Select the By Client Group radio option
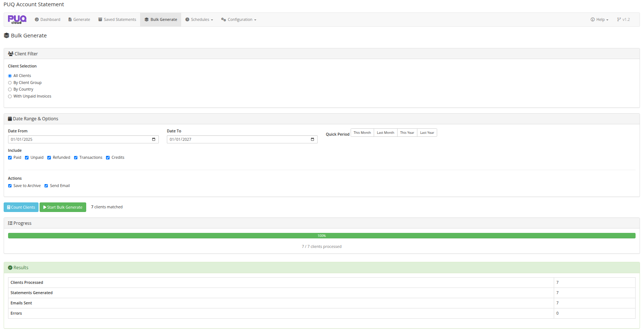Viewport: 644px width, 333px height. [x=10, y=83]
